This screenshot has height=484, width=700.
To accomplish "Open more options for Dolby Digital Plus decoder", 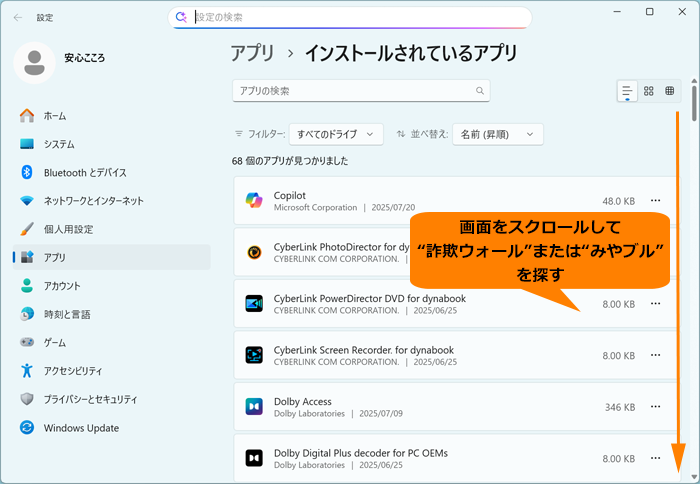I will pyautogui.click(x=655, y=458).
